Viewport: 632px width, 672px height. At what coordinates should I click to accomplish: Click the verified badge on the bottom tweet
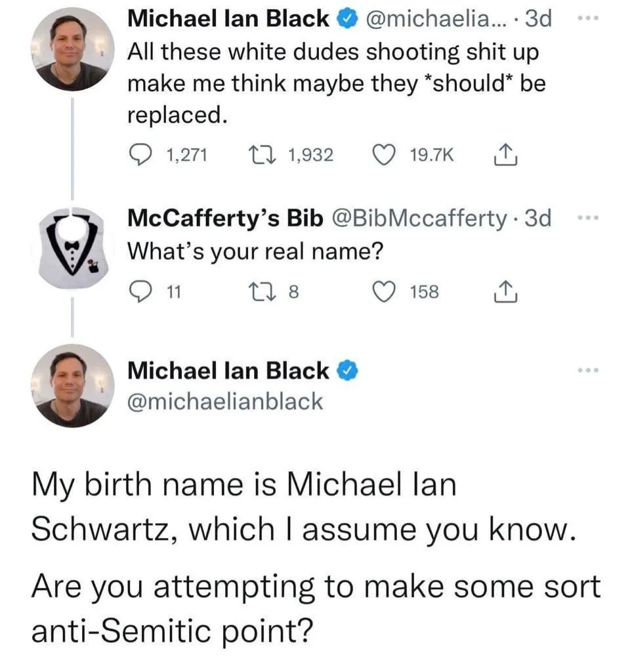[x=347, y=371]
